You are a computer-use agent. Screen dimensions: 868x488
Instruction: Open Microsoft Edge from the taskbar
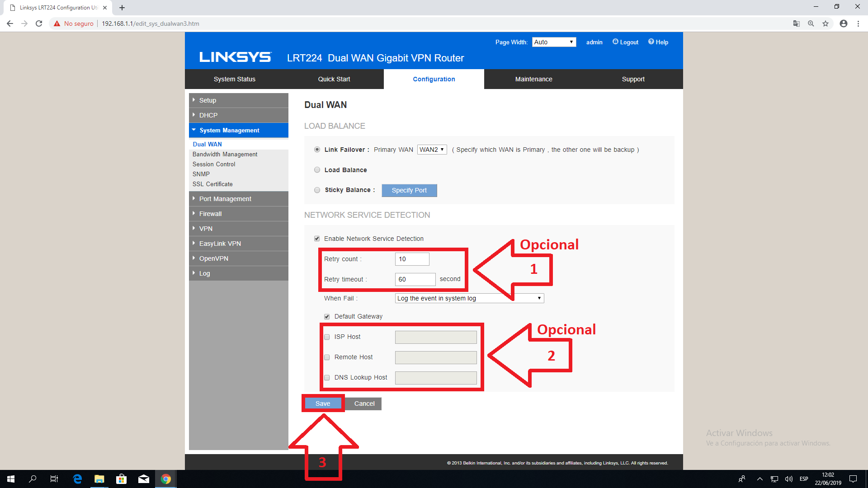click(x=77, y=479)
